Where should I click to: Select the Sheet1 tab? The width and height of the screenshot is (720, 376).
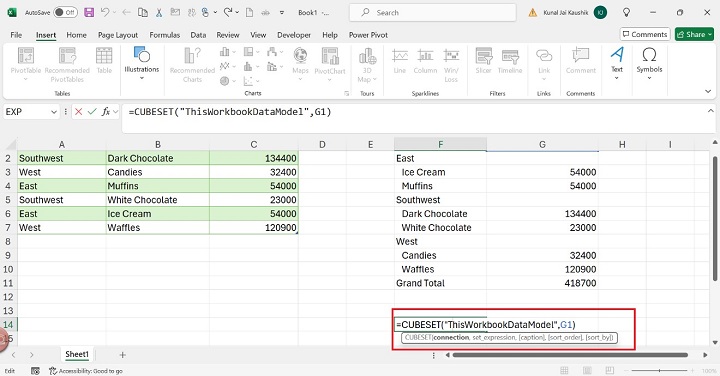(77, 354)
